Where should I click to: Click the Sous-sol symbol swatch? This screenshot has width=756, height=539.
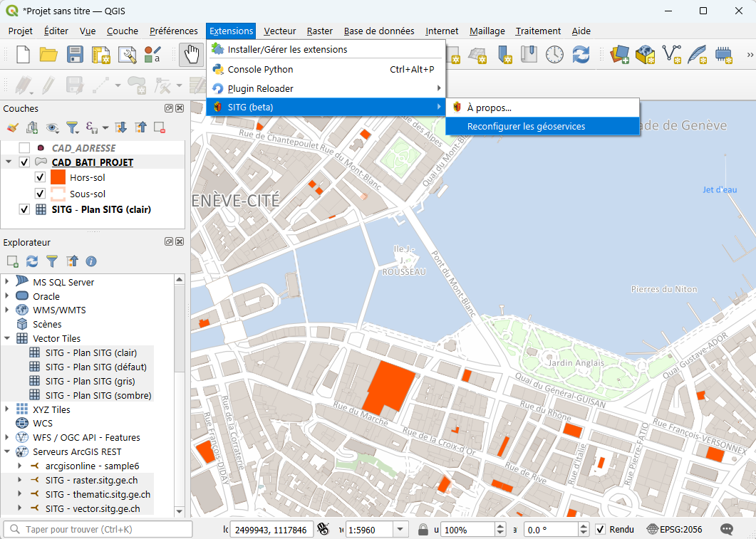click(58, 194)
